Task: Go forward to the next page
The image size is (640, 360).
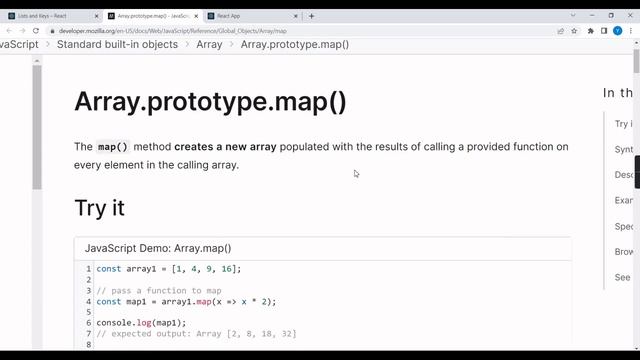Action: point(22,31)
